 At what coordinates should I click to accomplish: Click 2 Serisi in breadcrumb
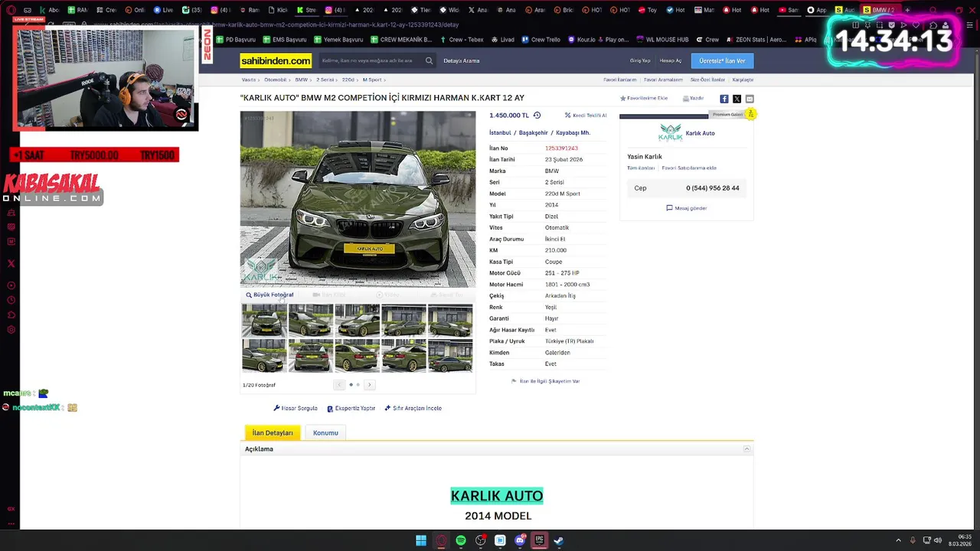325,80
